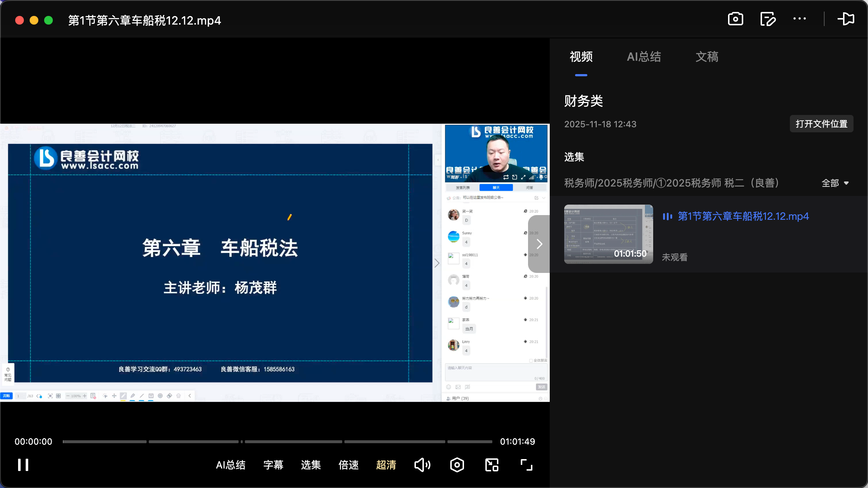This screenshot has height=488, width=868.
Task: Take a screenshot with the camera icon
Action: [x=736, y=19]
